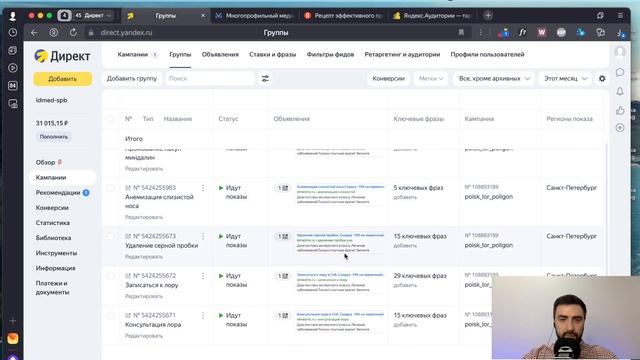
Task: Click ad preview thumbnail for Записаться к лору
Action: pyautogui.click(x=340, y=282)
